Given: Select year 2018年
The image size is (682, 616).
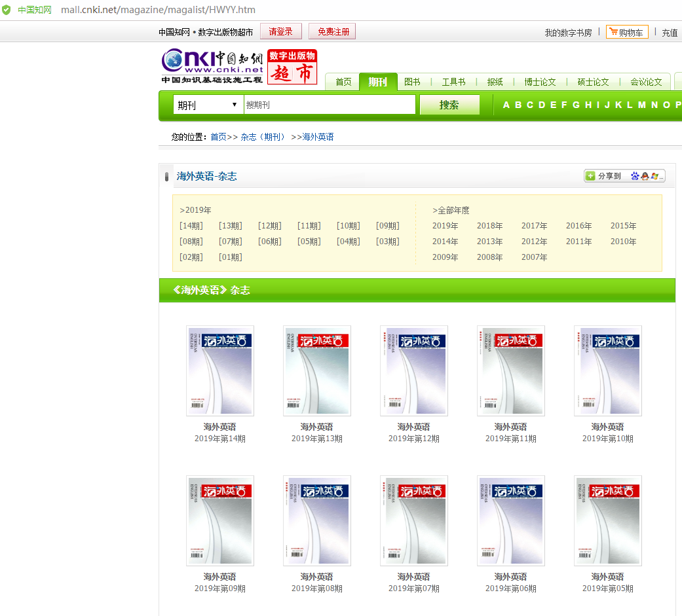Looking at the screenshot, I should (x=490, y=226).
